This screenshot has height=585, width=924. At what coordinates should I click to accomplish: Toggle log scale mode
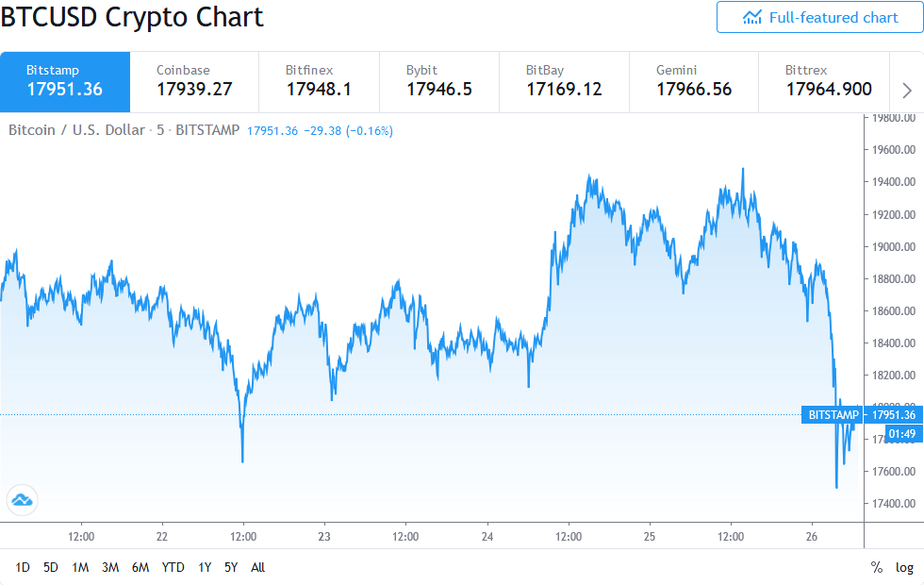905,567
